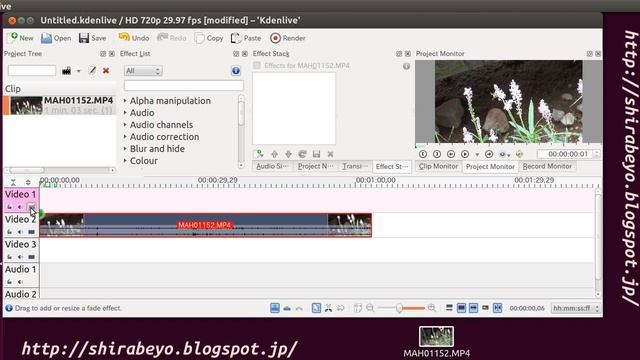Click the Effect List search field
The image size is (640, 360).
point(184,85)
